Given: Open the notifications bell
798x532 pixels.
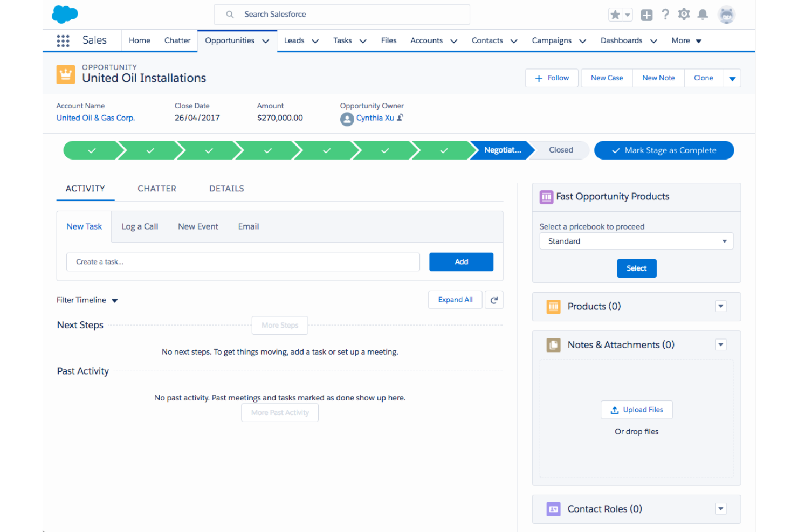Looking at the screenshot, I should click(703, 15).
